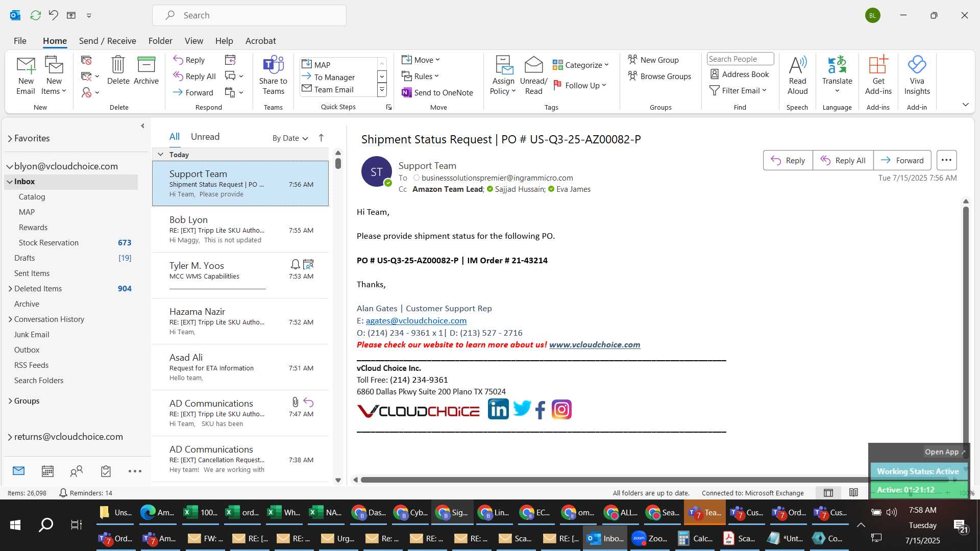This screenshot has width=980, height=551.
Task: Click Forward in reading pane
Action: (x=902, y=160)
